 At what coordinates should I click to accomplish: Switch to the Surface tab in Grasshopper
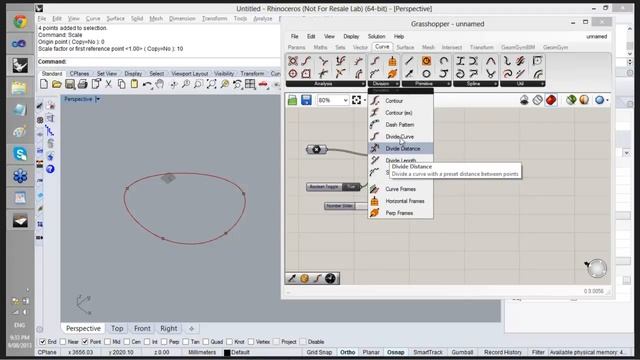coord(405,47)
